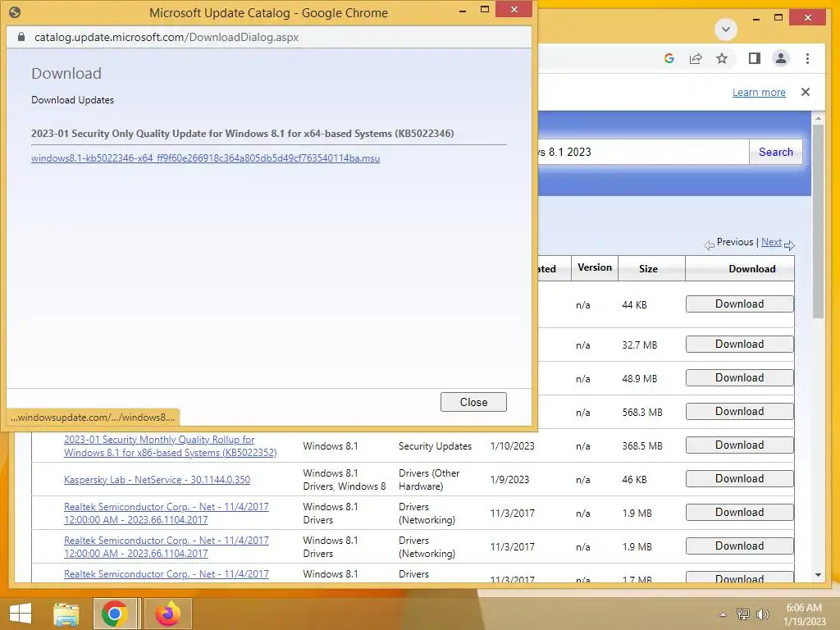840x630 pixels.
Task: Click the lock icon in dialog address bar
Action: click(21, 37)
